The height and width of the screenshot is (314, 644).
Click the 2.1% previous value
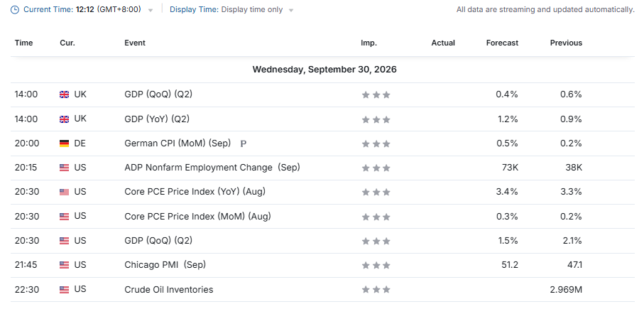pyautogui.click(x=572, y=240)
